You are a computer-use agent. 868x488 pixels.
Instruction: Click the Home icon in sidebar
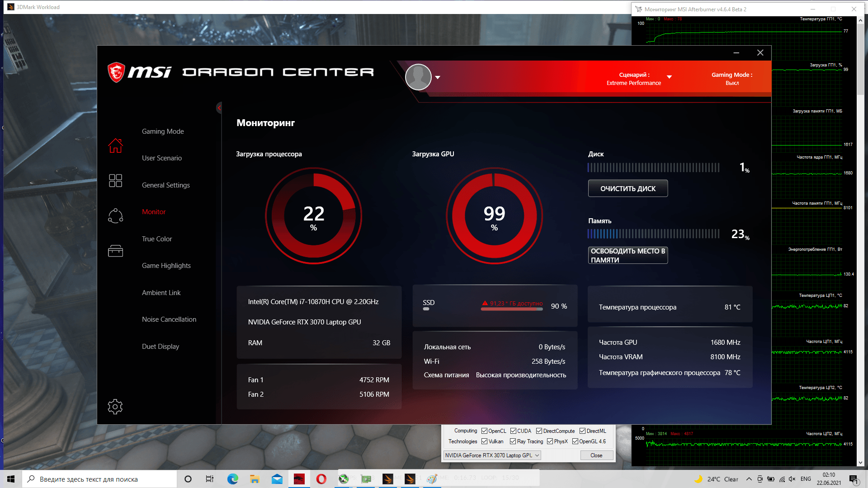[x=115, y=145]
